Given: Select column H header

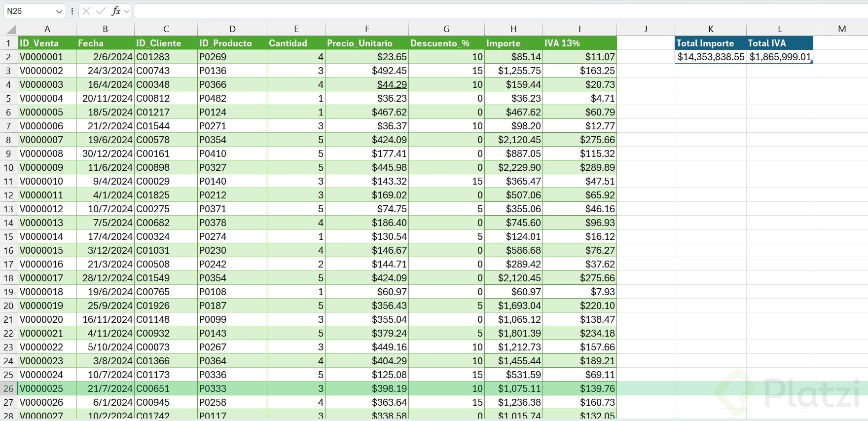Looking at the screenshot, I should 514,29.
